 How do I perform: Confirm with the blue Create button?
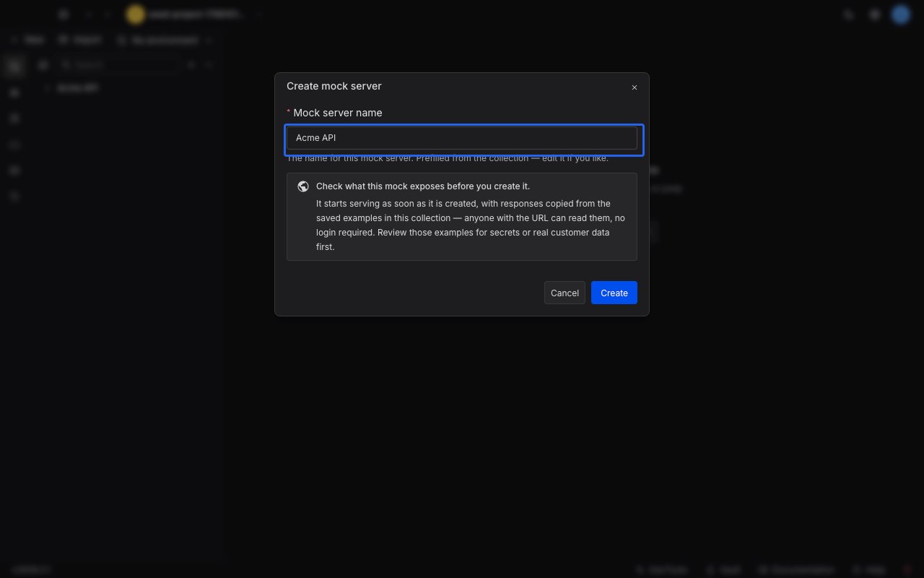pos(614,293)
